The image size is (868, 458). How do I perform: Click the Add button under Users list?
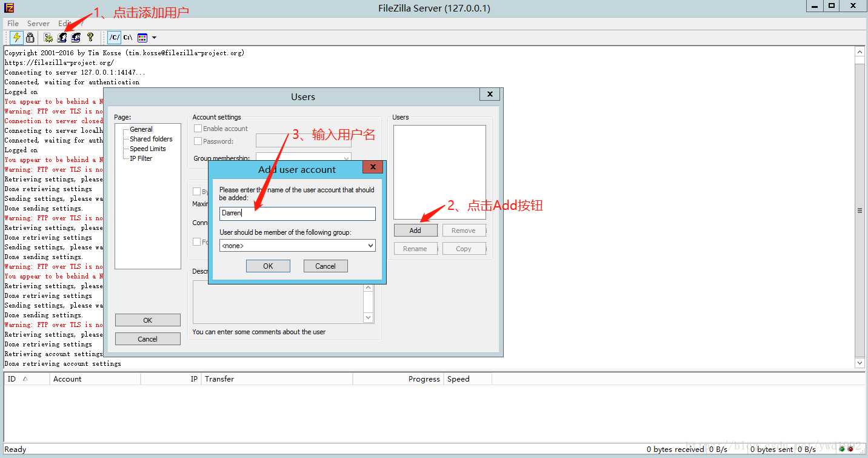[x=415, y=231]
